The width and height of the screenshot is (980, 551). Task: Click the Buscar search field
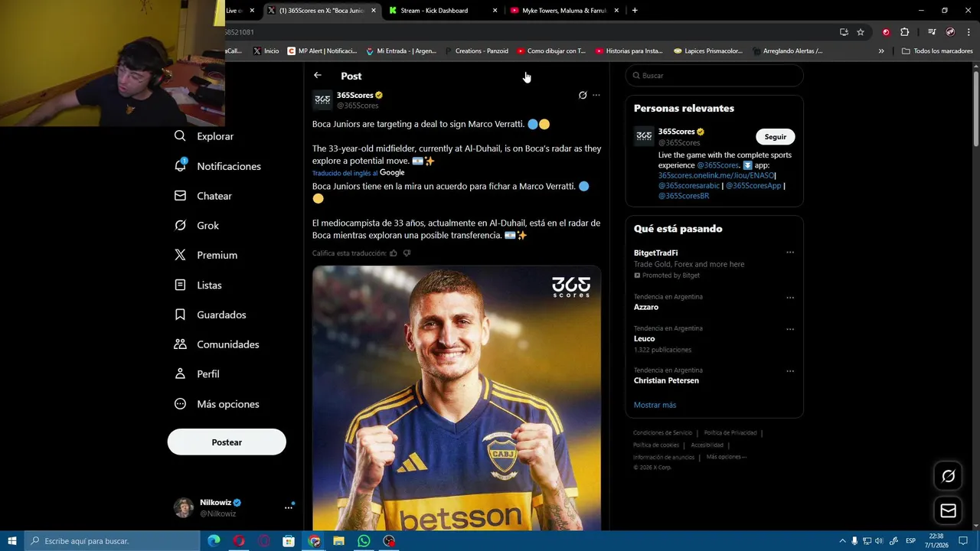(714, 76)
